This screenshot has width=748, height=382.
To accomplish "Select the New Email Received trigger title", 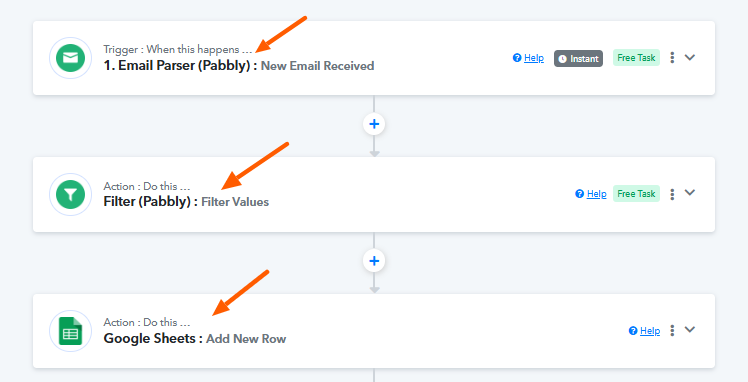I will [x=317, y=66].
